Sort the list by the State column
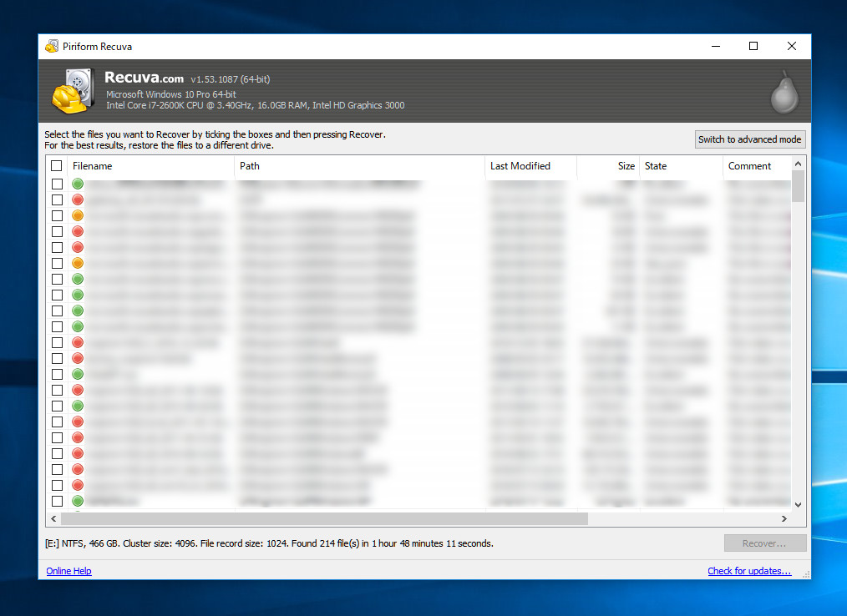Image resolution: width=847 pixels, height=616 pixels. 681,166
